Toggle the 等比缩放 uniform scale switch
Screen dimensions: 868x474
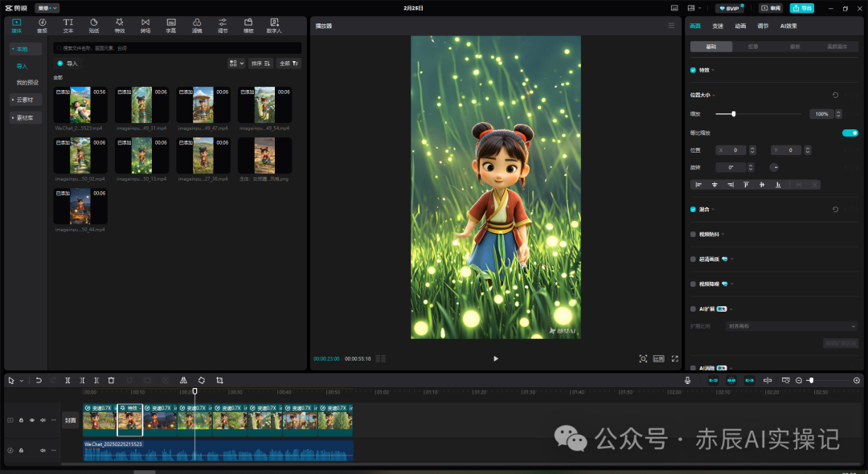coord(850,133)
